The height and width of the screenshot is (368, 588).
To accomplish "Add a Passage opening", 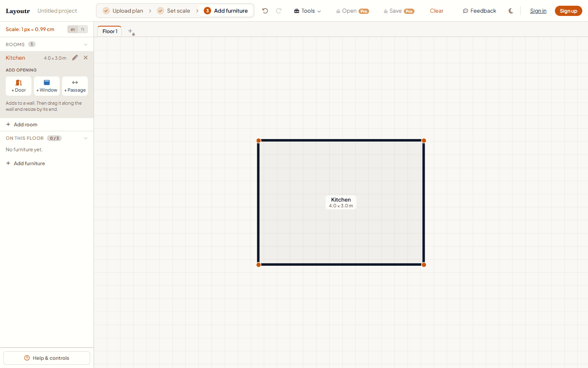I will (75, 86).
